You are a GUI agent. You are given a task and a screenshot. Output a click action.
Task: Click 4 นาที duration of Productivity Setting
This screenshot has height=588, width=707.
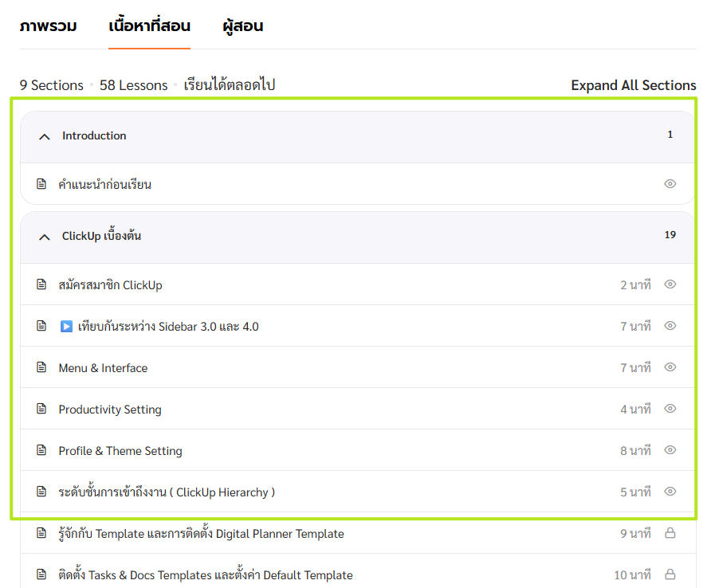pyautogui.click(x=635, y=409)
